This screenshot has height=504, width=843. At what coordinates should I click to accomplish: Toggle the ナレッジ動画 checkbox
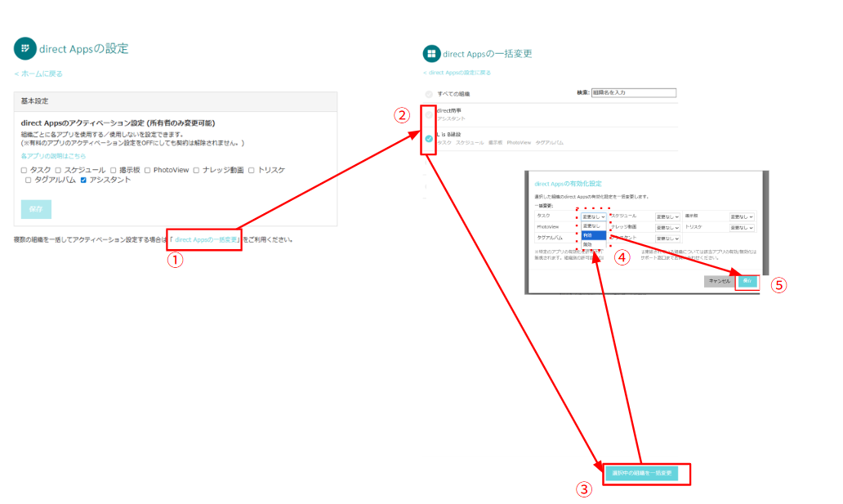point(196,170)
